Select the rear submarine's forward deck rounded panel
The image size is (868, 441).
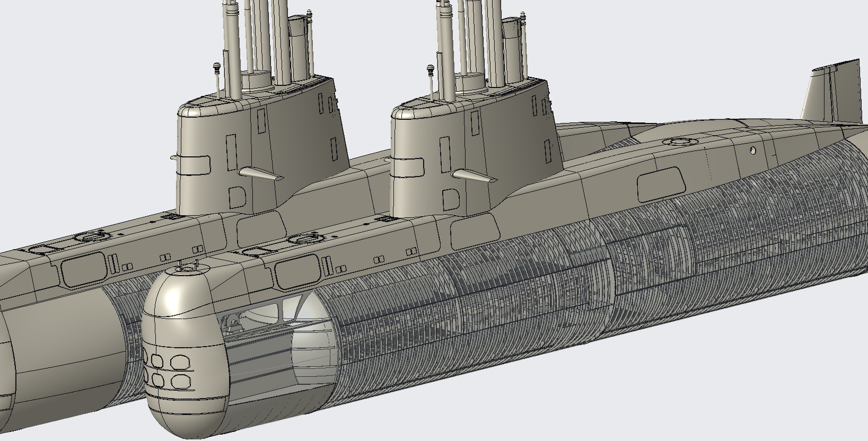pos(83,269)
